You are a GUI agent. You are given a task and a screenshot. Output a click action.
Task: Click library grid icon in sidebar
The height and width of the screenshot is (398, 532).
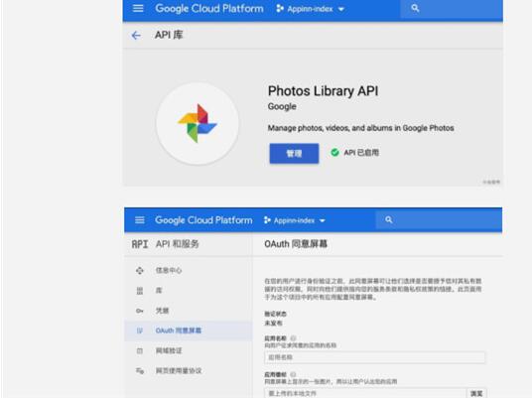[139, 291]
